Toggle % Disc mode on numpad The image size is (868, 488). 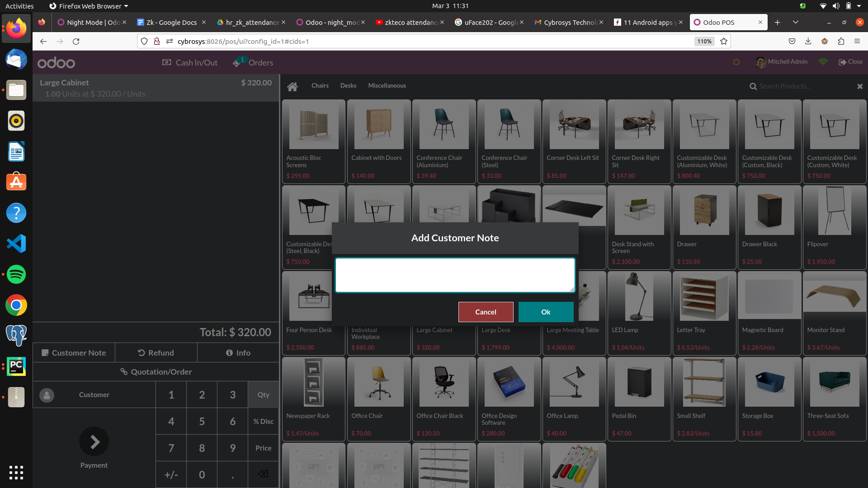(x=263, y=421)
